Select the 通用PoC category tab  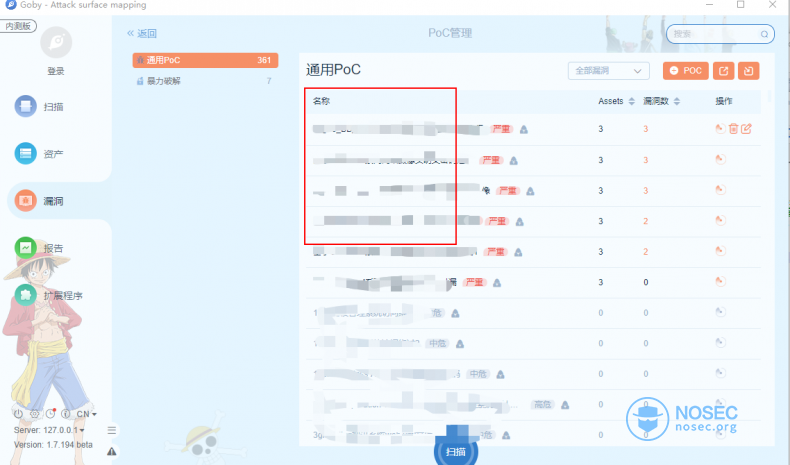[x=205, y=60]
